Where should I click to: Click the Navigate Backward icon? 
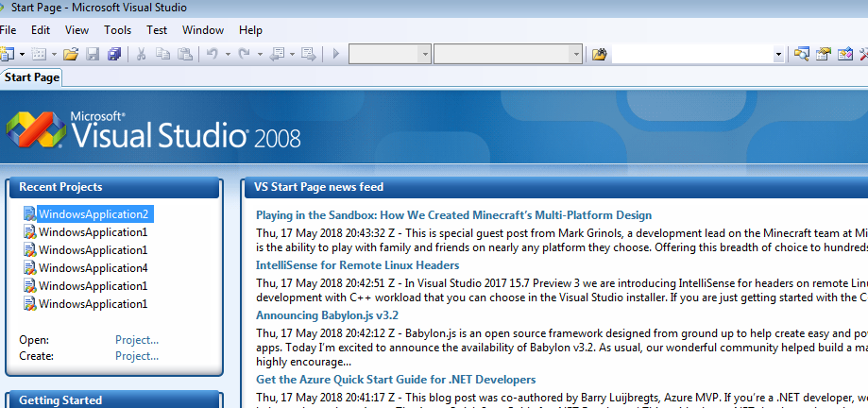[276, 54]
